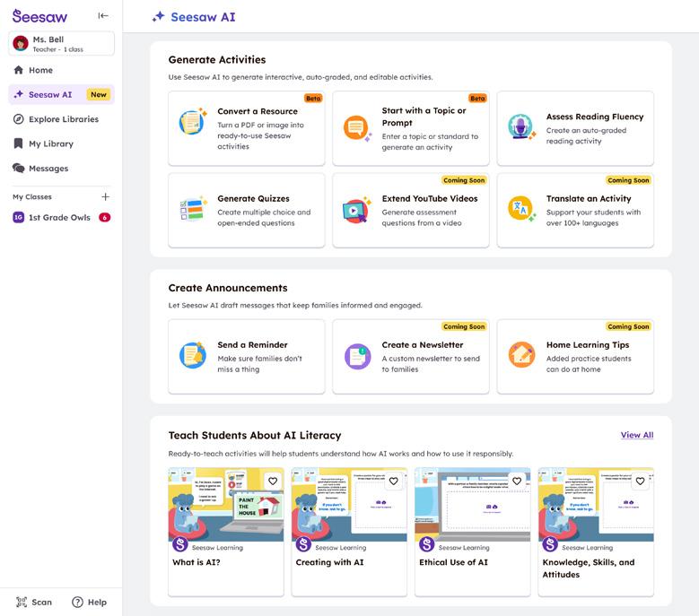Select Seesaw AI in sidebar
699x616 pixels.
click(x=62, y=94)
